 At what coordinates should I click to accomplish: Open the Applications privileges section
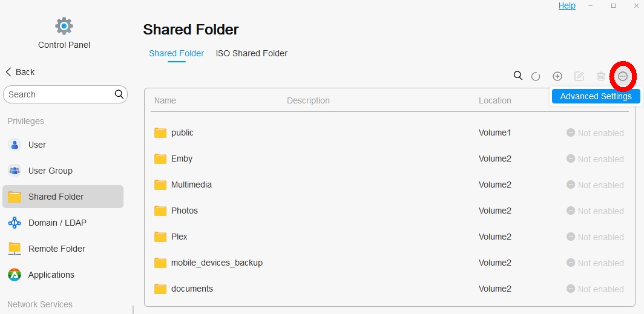51,275
